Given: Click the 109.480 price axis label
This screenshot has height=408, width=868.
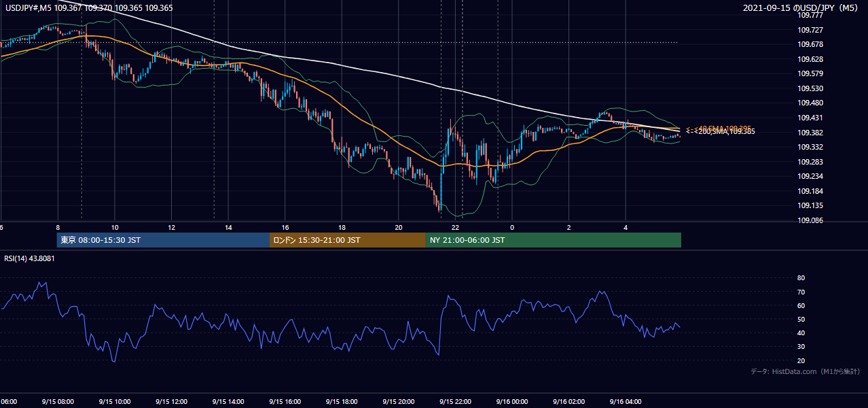Looking at the screenshot, I should click(810, 103).
